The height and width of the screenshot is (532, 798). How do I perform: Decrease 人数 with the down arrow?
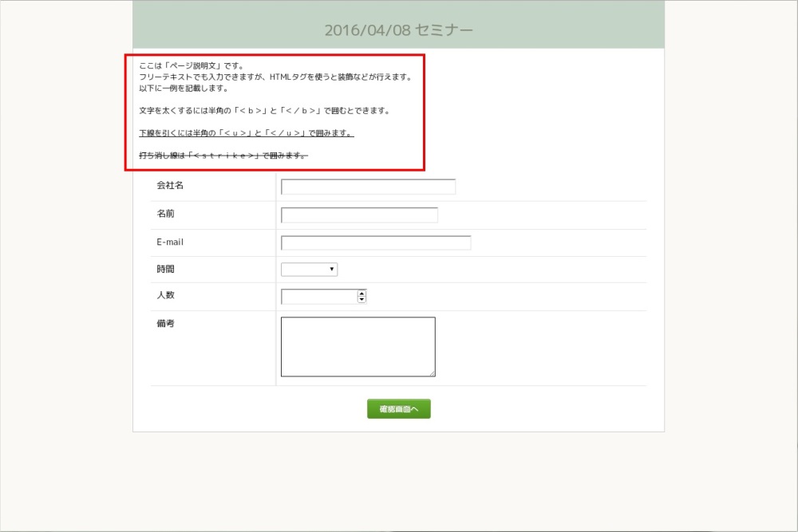(x=362, y=300)
